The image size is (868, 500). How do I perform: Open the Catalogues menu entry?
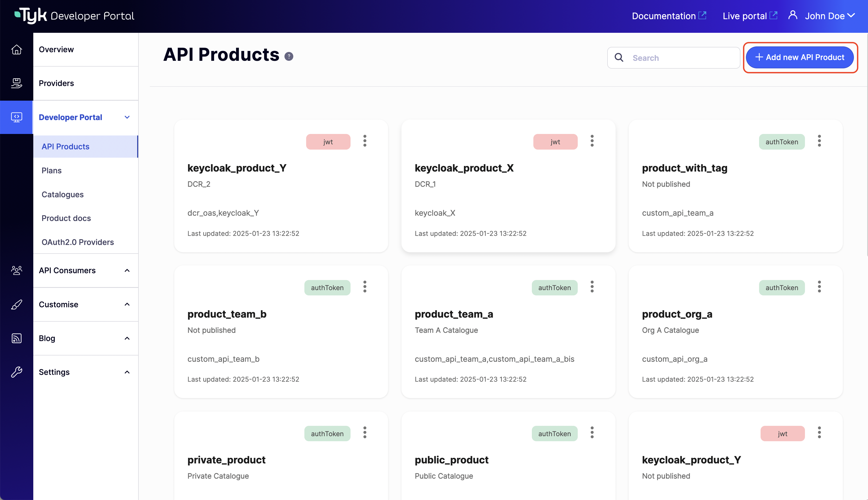tap(63, 194)
